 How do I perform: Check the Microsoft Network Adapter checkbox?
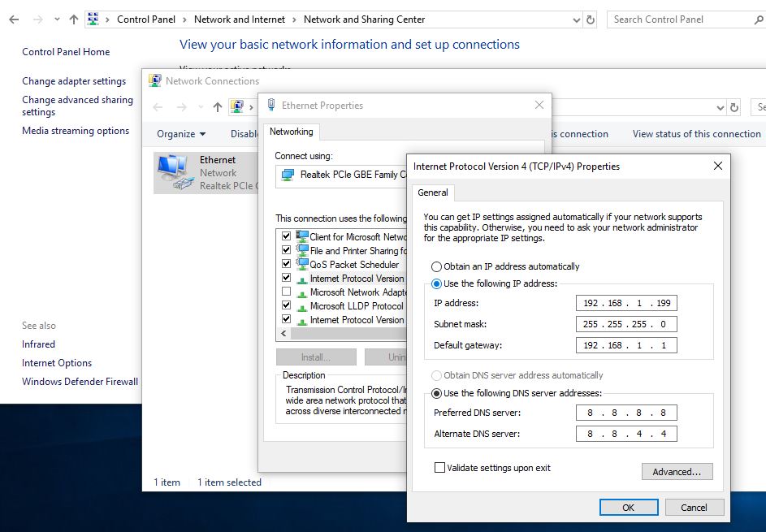point(286,292)
